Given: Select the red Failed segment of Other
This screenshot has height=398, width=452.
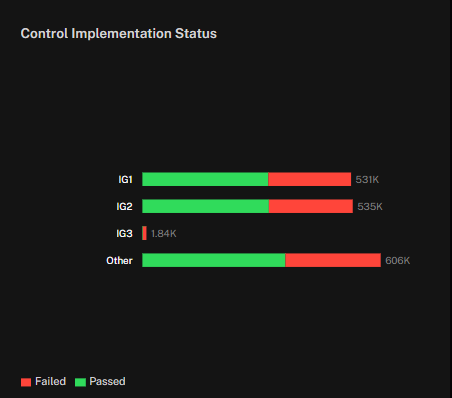Looking at the screenshot, I should tap(333, 260).
